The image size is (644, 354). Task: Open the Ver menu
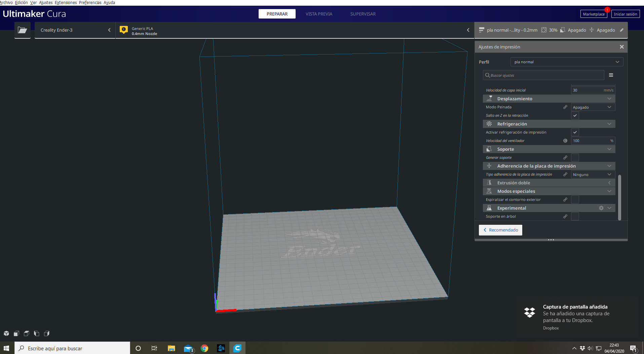point(33,3)
